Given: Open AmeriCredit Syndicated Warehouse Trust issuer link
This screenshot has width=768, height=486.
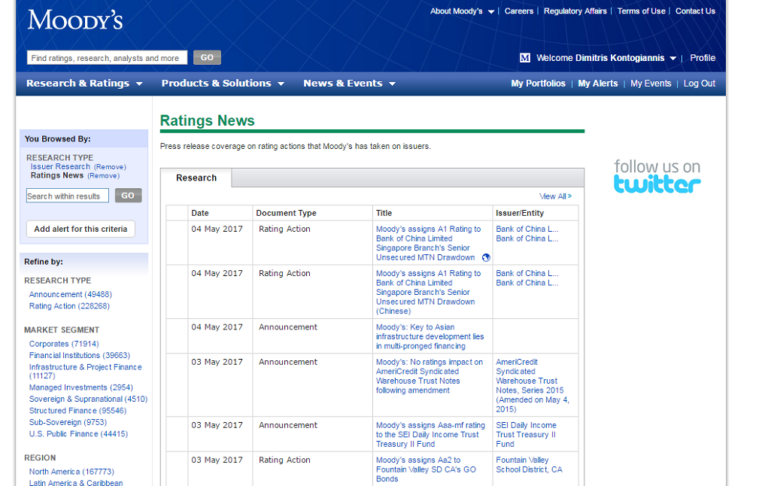Looking at the screenshot, I should (x=532, y=386).
